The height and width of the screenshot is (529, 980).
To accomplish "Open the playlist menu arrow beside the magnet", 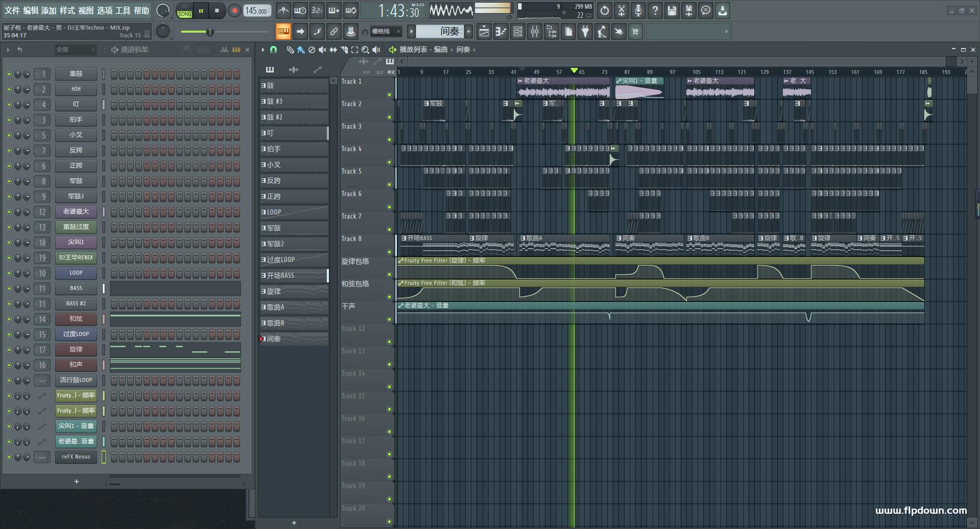I will 262,50.
